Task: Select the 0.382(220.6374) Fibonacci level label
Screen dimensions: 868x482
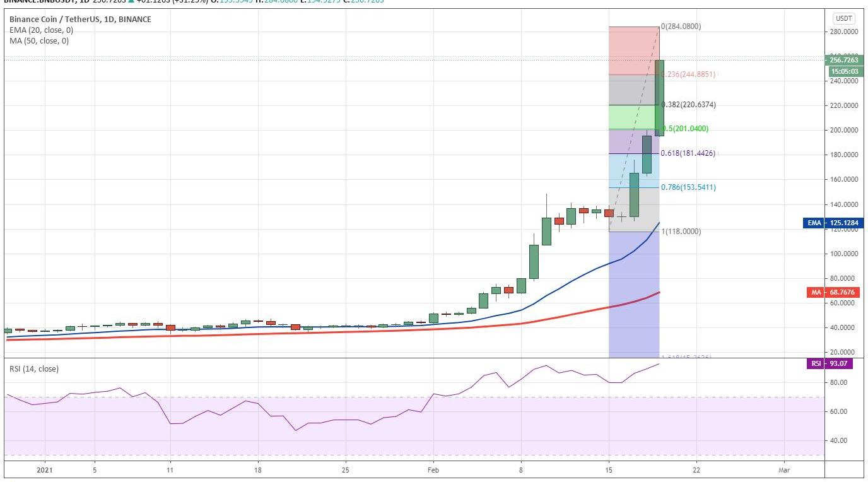Action: [688, 105]
